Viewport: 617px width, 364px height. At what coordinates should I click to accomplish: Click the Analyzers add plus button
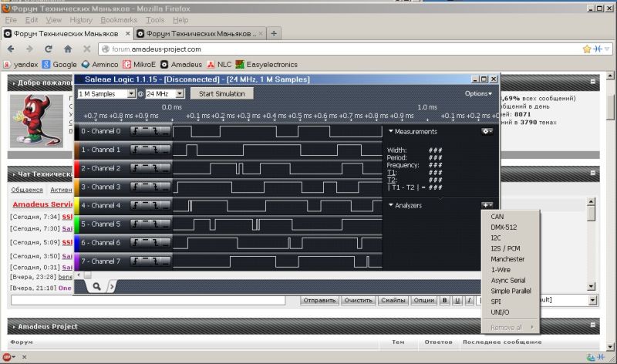(x=487, y=206)
